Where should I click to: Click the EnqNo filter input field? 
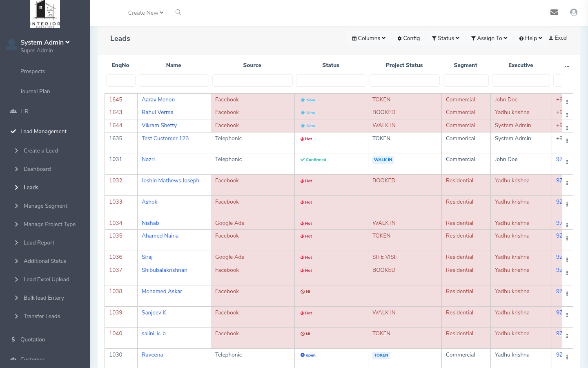[121, 81]
